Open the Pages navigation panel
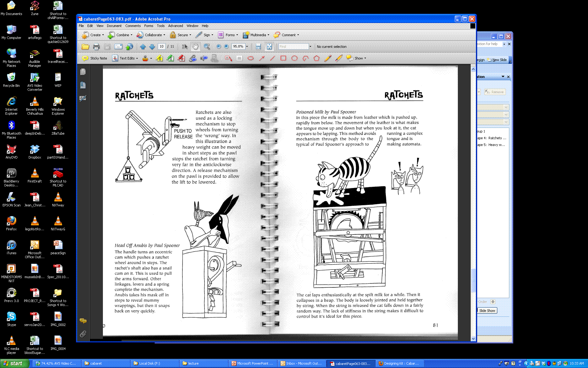The width and height of the screenshot is (588, 368). (83, 72)
